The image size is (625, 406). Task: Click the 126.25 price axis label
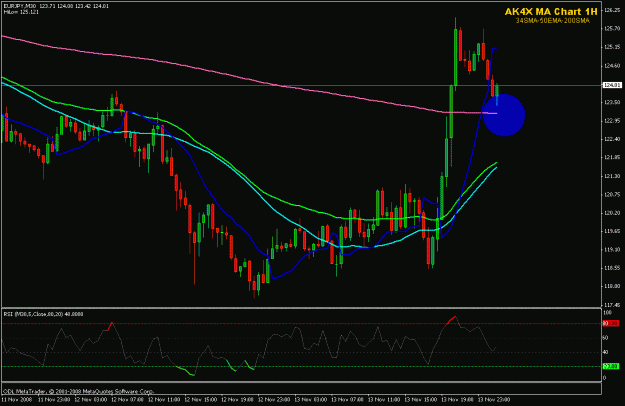point(612,10)
